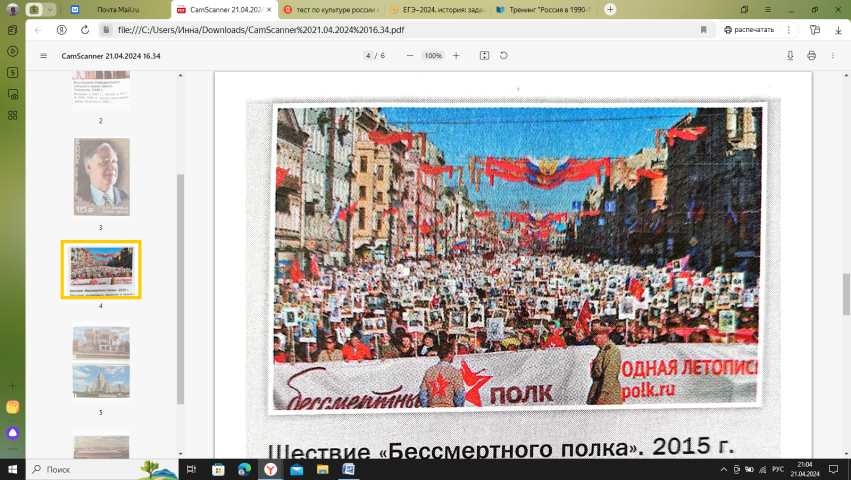Click the распечатать button

(x=749, y=30)
